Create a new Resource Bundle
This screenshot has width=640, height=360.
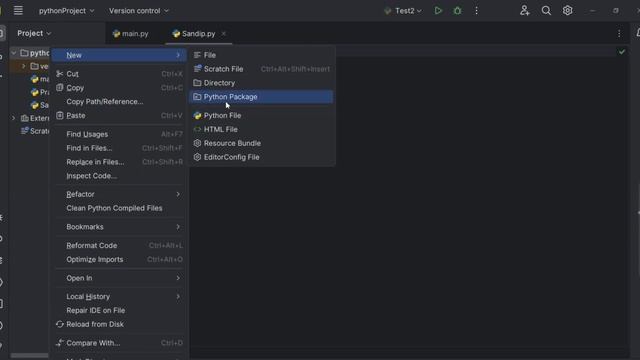pos(262,143)
